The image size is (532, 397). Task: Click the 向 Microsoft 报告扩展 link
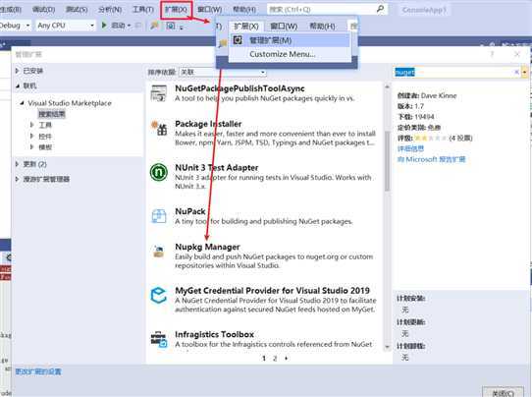pyautogui.click(x=431, y=159)
